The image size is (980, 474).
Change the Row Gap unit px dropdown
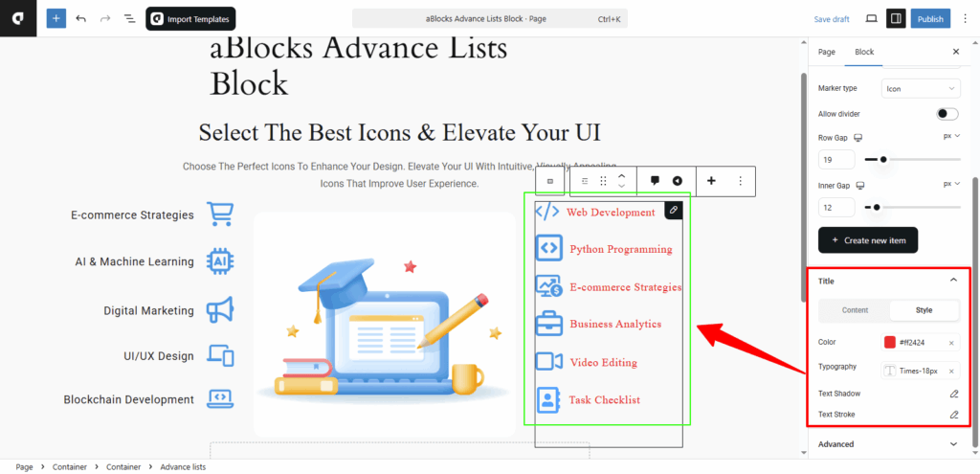(951, 136)
